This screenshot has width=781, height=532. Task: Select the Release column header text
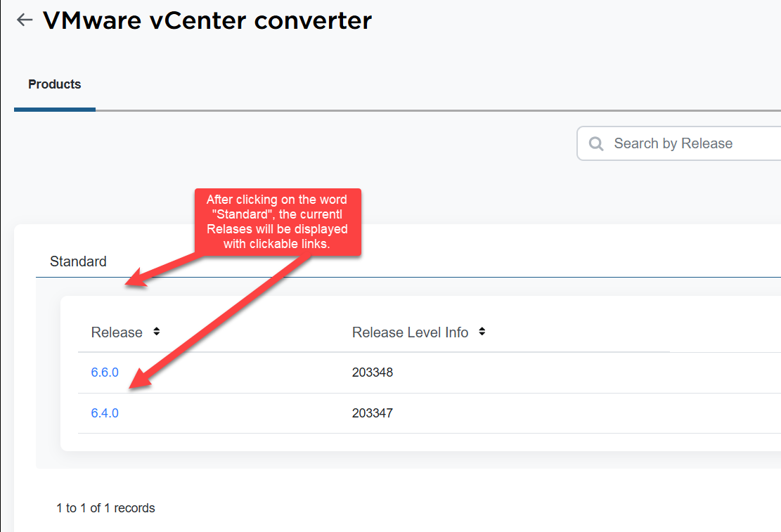[117, 332]
